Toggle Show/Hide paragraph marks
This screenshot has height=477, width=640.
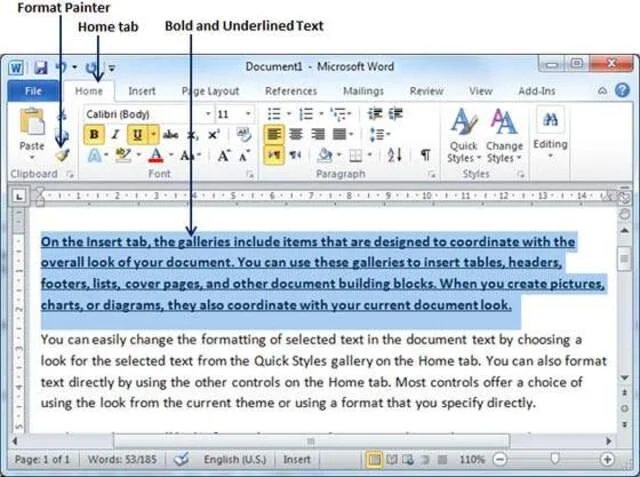(x=425, y=155)
